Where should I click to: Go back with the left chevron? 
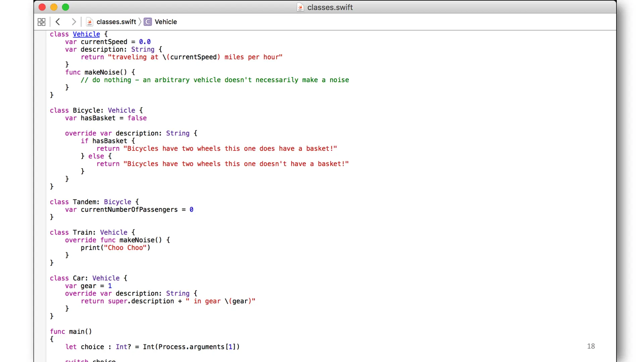[58, 22]
